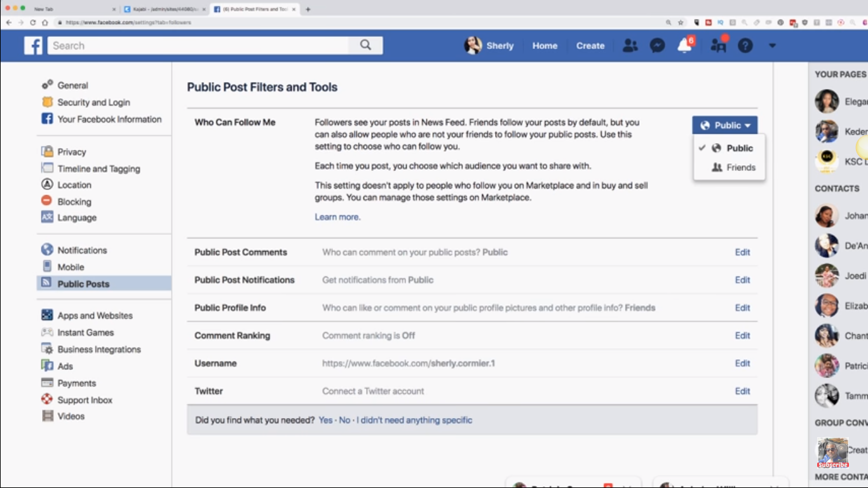
Task: Go to Home in top navigation
Action: click(545, 46)
